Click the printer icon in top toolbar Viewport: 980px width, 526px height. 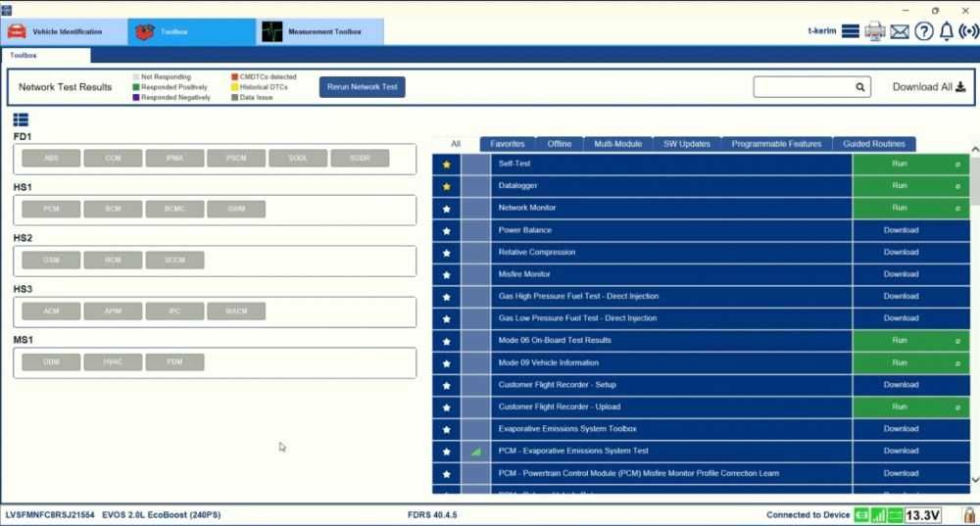875,31
